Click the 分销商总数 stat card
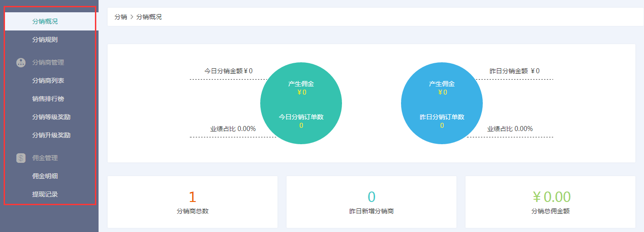The height and width of the screenshot is (232, 644). pyautogui.click(x=193, y=202)
